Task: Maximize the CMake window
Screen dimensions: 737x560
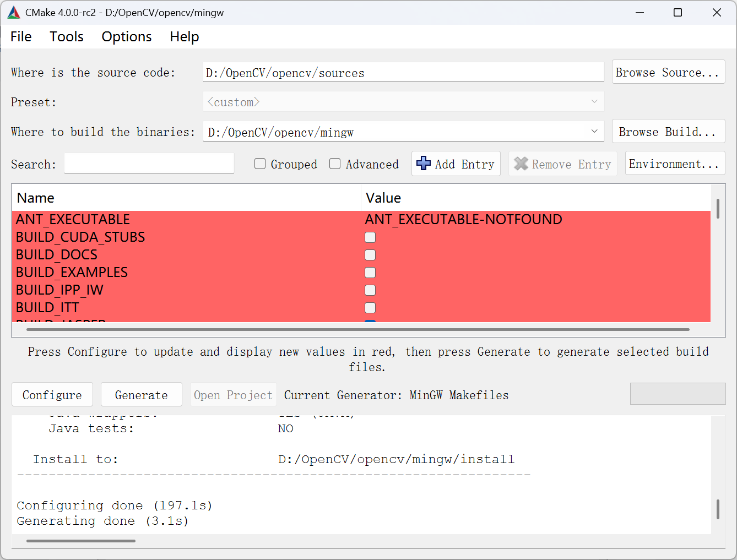Action: coord(678,12)
